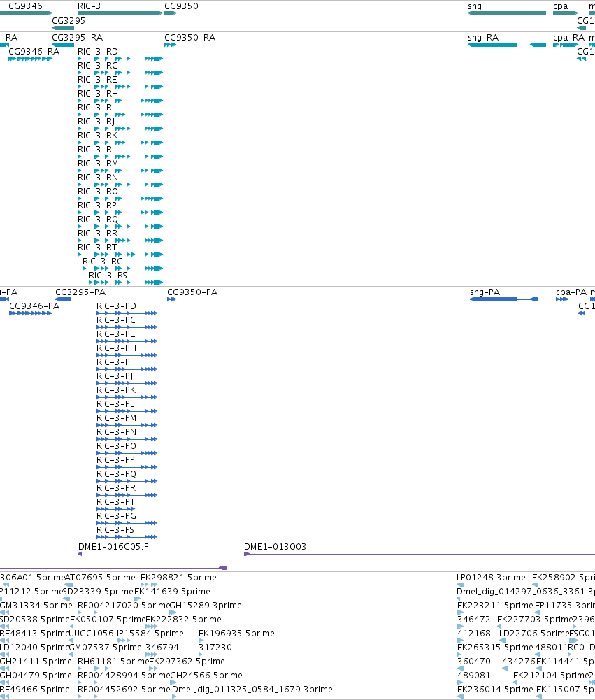Select EST EK222832.5prime

point(151,627)
